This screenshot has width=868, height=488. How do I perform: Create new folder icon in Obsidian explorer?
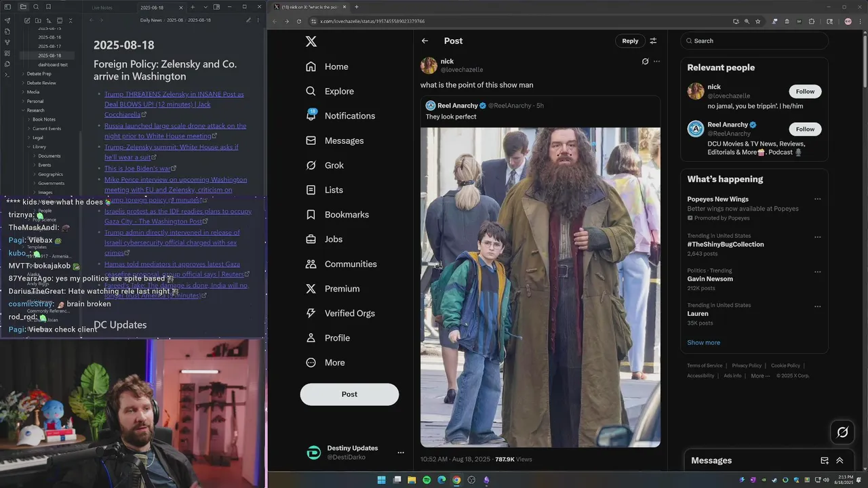[x=38, y=20]
